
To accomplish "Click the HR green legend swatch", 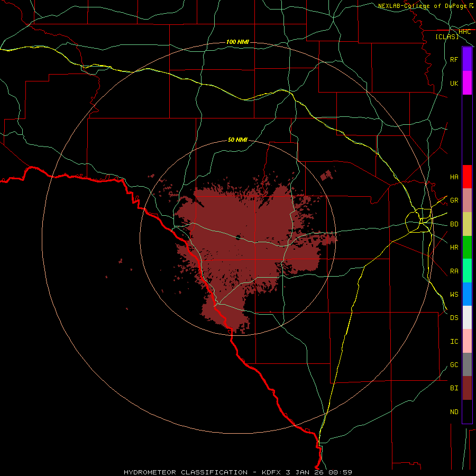I will point(467,247).
